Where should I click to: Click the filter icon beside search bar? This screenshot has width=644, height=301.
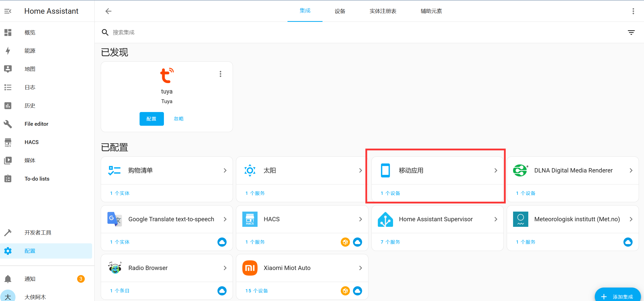coord(631,33)
